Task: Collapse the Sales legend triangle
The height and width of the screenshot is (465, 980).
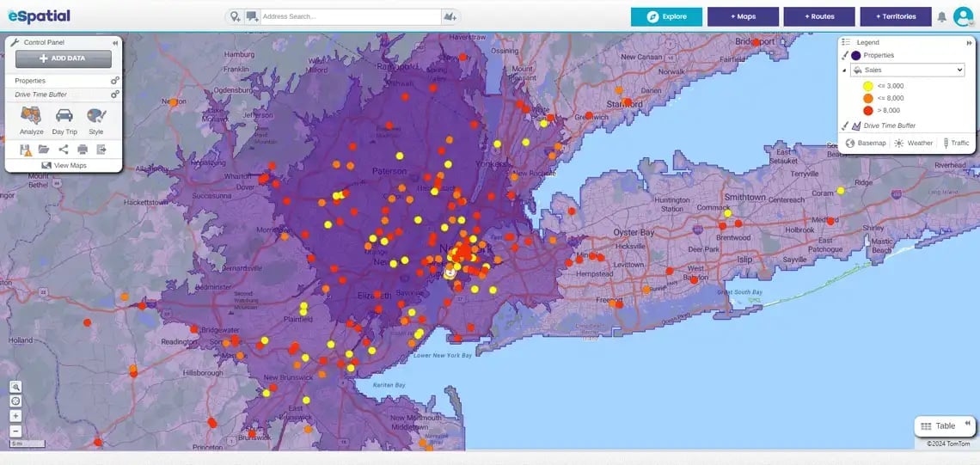Action: (x=844, y=70)
